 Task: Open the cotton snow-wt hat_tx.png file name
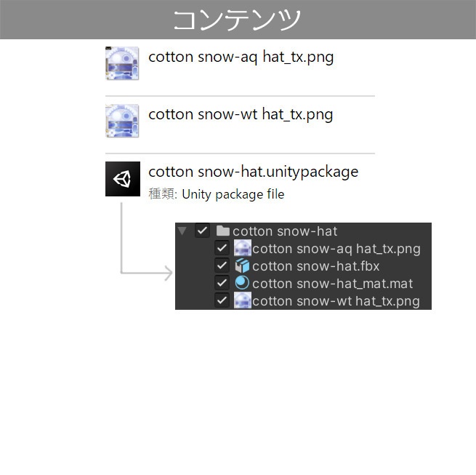coord(241,114)
